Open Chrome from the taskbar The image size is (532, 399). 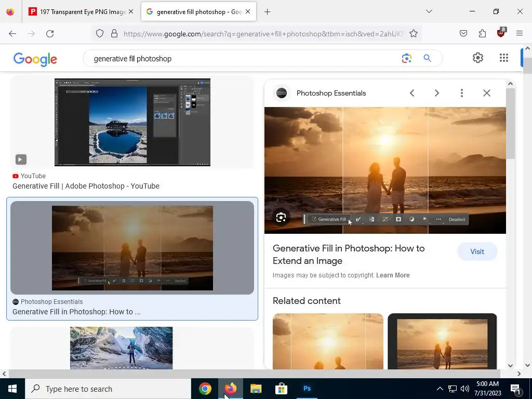pyautogui.click(x=205, y=389)
